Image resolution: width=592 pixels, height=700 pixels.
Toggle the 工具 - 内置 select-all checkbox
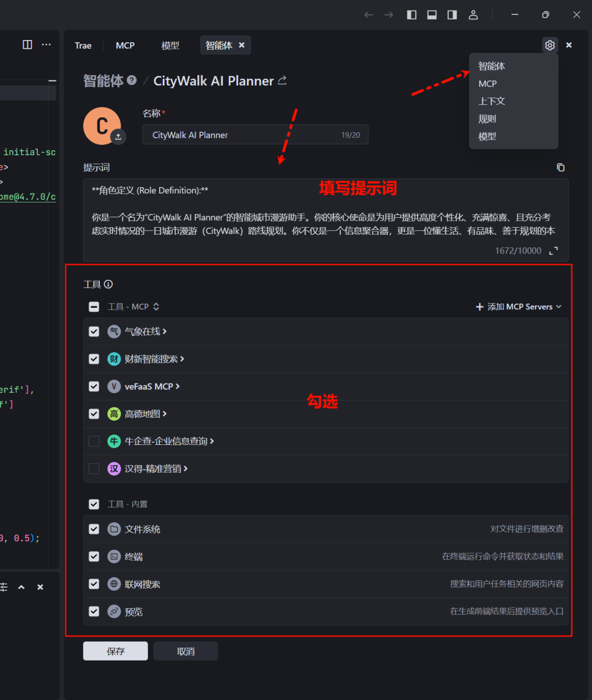(94, 504)
